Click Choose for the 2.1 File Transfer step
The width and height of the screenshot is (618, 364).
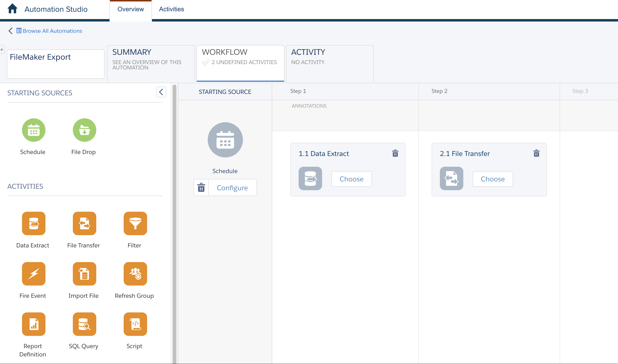pos(492,178)
